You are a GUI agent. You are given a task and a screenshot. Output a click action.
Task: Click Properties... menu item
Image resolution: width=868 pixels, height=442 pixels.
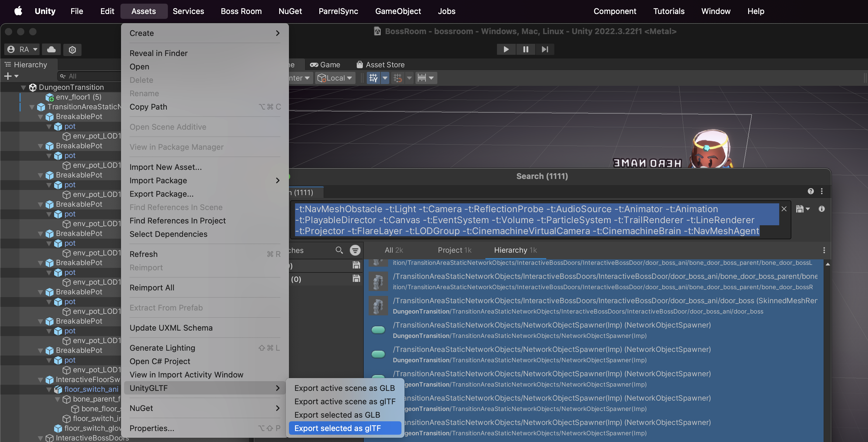pos(205,428)
